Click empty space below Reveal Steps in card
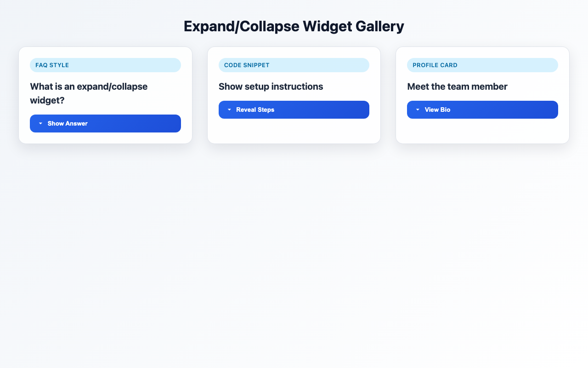 point(294,131)
